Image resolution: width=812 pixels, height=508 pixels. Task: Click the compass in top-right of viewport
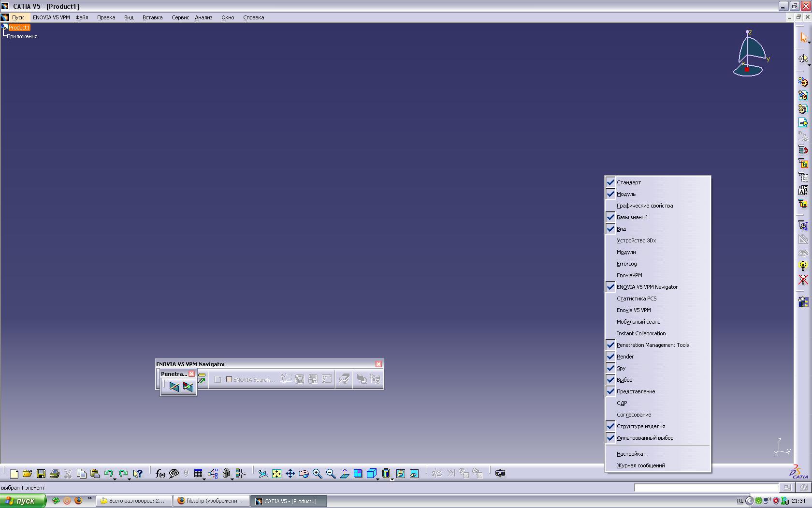(x=751, y=53)
